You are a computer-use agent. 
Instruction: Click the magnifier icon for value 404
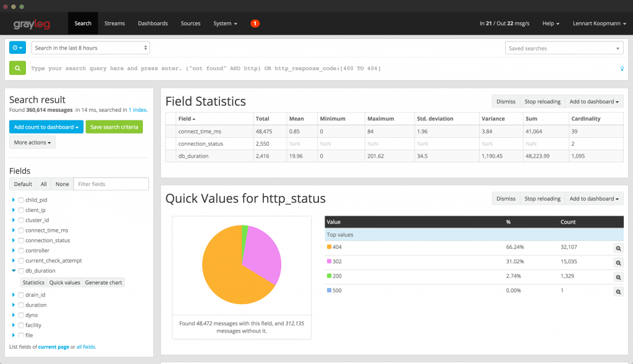point(618,247)
